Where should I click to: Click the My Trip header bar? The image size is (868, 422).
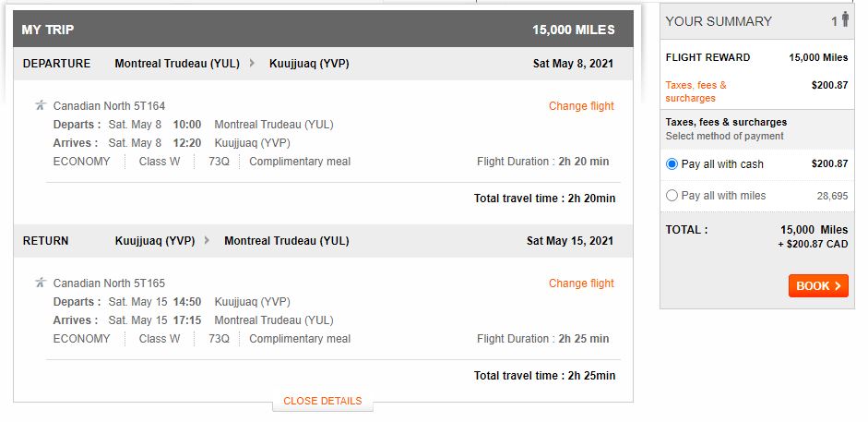pyautogui.click(x=323, y=30)
